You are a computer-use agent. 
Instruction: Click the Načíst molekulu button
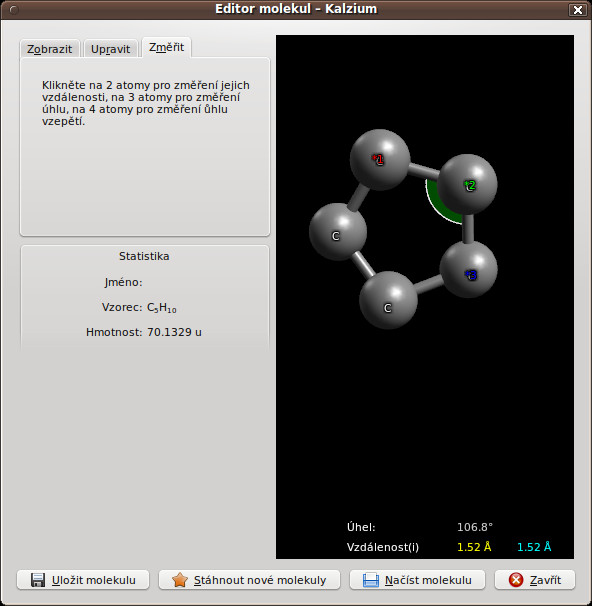[417, 580]
